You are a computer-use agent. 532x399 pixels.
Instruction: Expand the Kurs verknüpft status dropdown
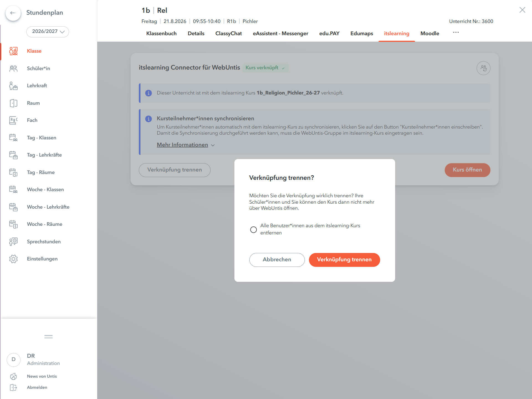pos(265,68)
